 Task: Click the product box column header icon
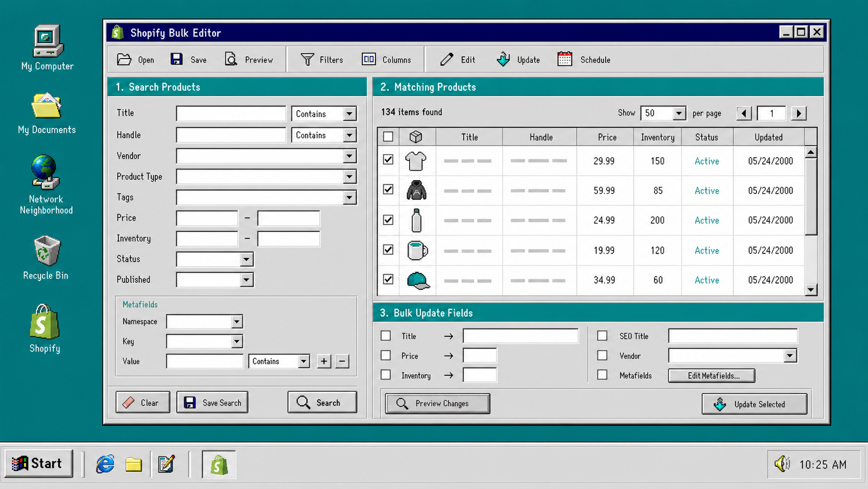point(416,137)
